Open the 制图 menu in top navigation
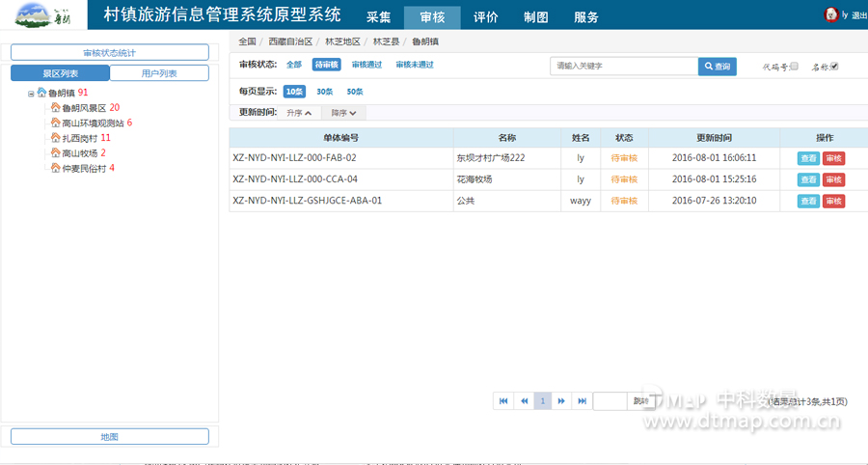The height and width of the screenshot is (465, 868). tap(535, 17)
